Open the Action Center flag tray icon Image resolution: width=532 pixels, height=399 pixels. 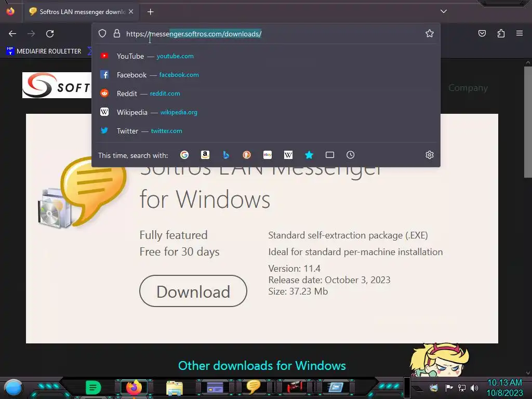click(x=449, y=388)
